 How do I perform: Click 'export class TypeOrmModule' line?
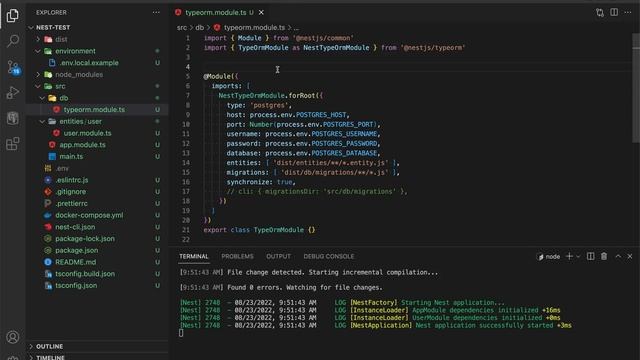click(260, 230)
